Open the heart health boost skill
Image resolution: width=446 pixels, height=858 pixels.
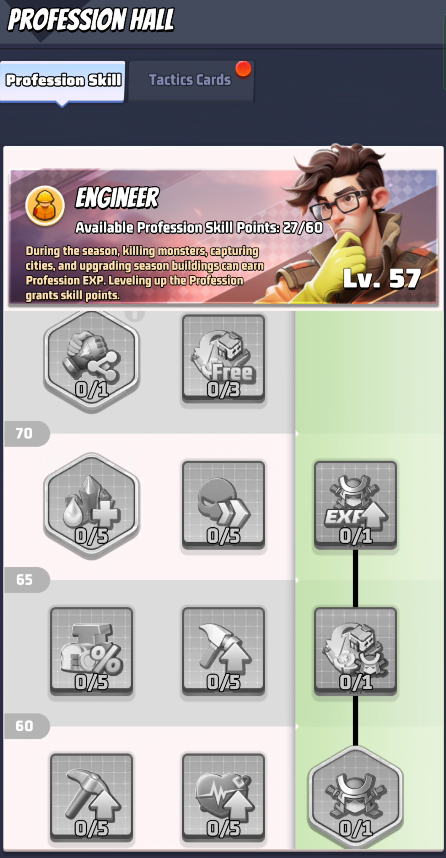tap(223, 797)
